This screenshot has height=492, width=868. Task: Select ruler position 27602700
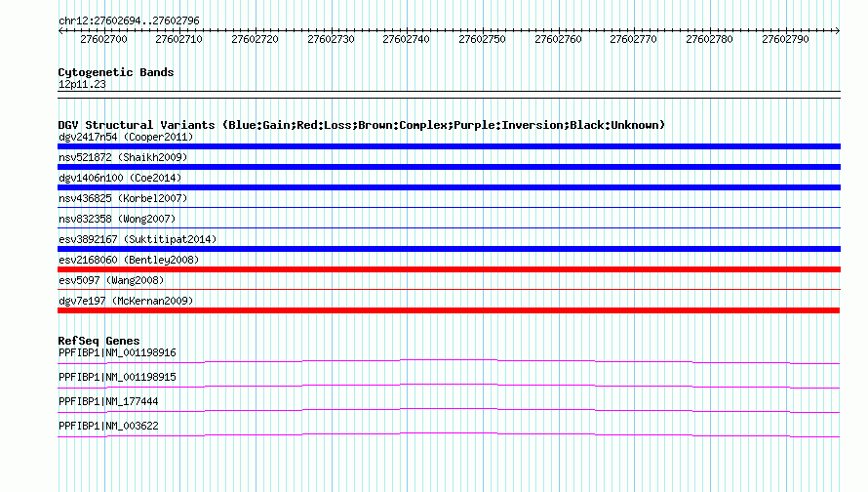click(103, 39)
